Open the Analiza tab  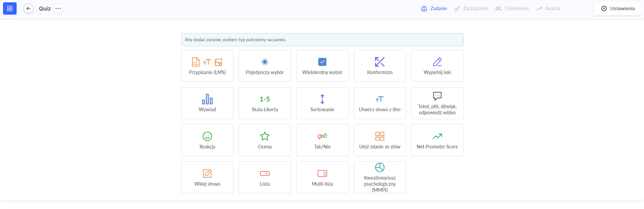548,8
